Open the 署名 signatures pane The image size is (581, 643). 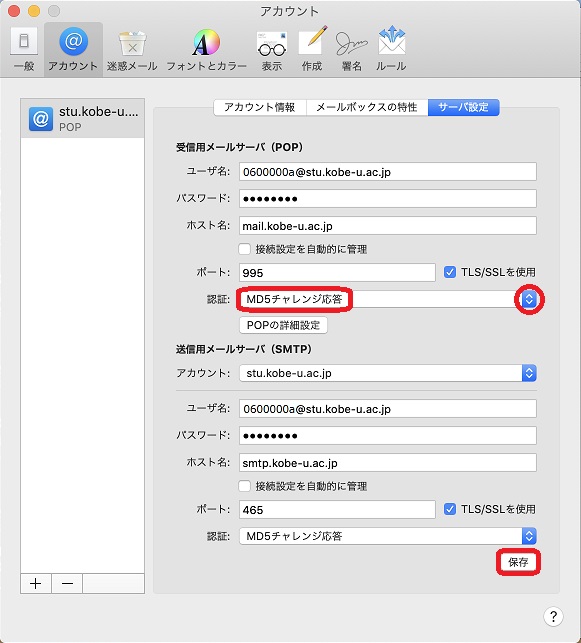coord(351,49)
